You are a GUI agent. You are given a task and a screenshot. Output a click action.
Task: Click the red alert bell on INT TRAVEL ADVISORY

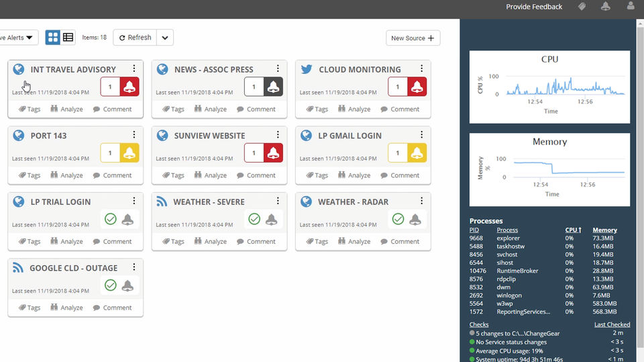pos(129,87)
